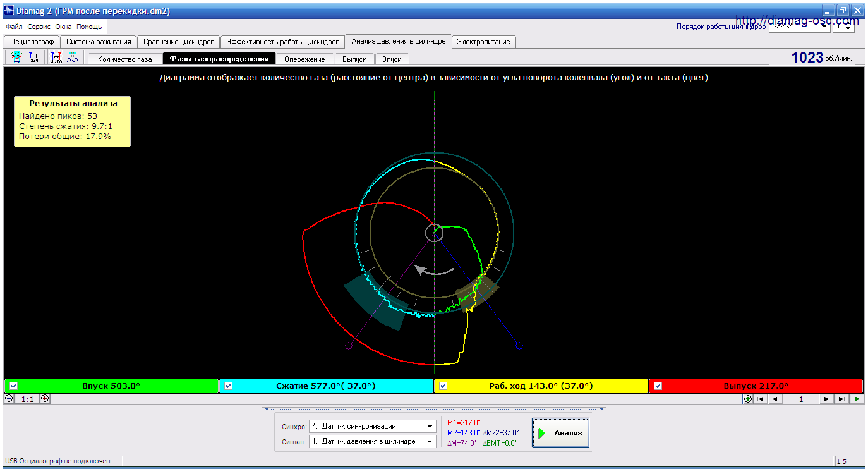The height and width of the screenshot is (469, 868).
Task: Go to the next frame
Action: [x=827, y=399]
